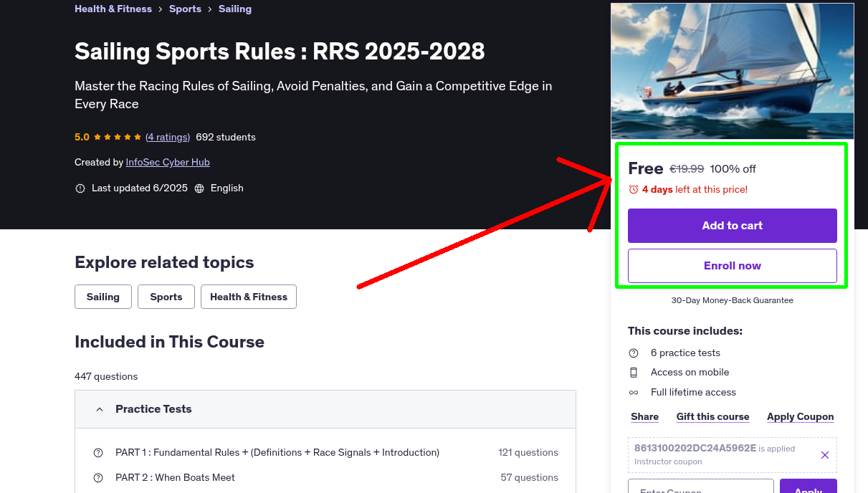Select the mobile device icon for Access on mobile

[x=634, y=372]
